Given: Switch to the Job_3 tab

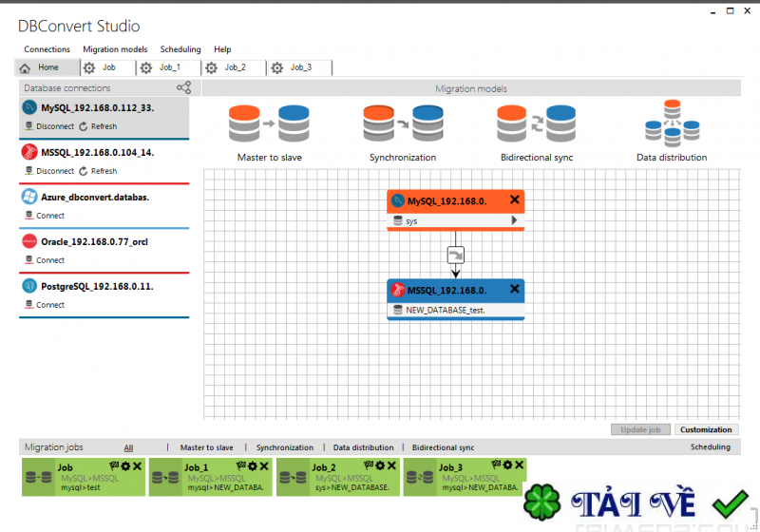Looking at the screenshot, I should [299, 67].
